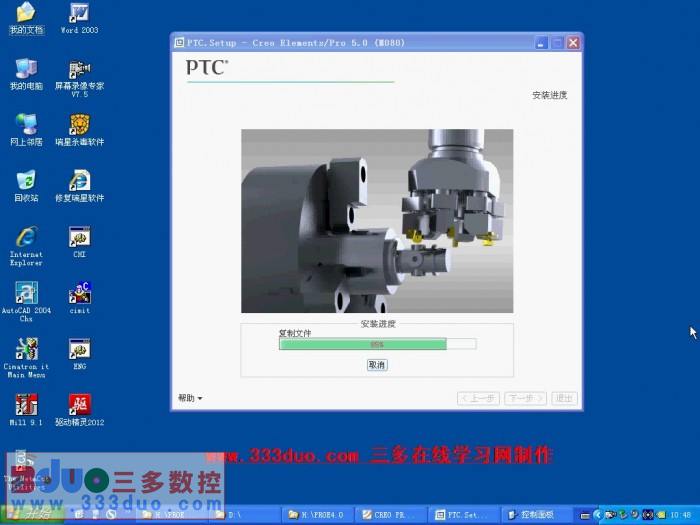700x525 pixels.
Task: Click the green 复制文件 progress bar
Action: 377,344
